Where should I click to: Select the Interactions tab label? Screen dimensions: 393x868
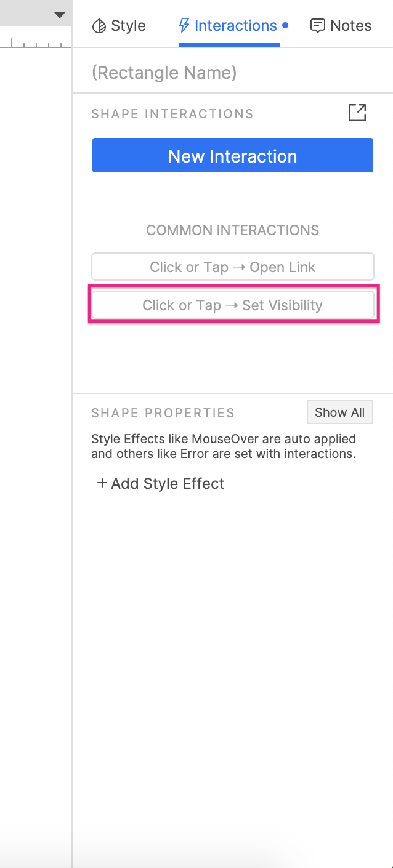click(235, 26)
